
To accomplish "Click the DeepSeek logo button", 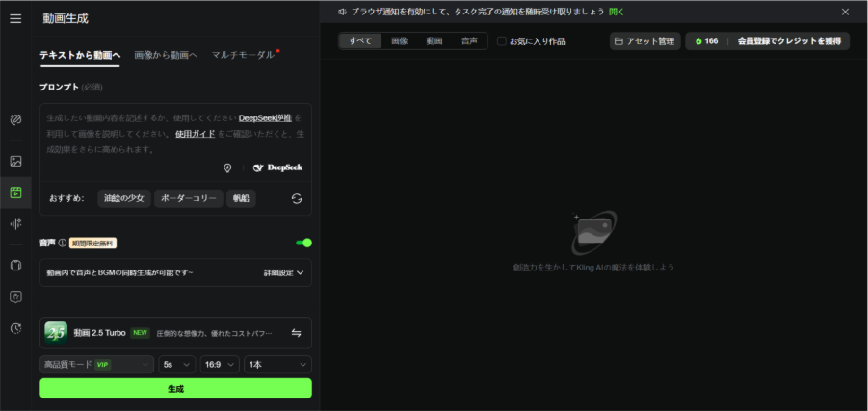I will (277, 167).
